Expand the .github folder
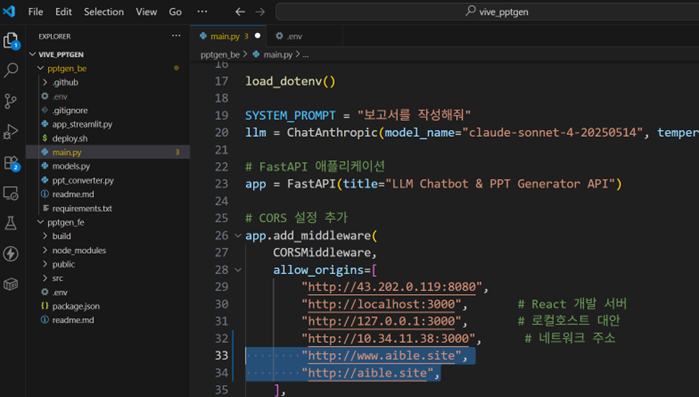Viewport: 699px width, 397px height. [45, 82]
